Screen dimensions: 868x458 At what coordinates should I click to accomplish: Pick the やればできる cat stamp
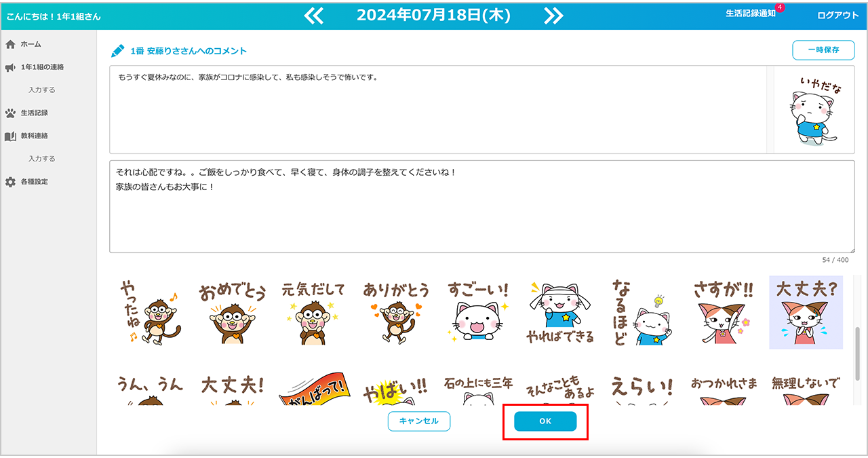coord(560,313)
